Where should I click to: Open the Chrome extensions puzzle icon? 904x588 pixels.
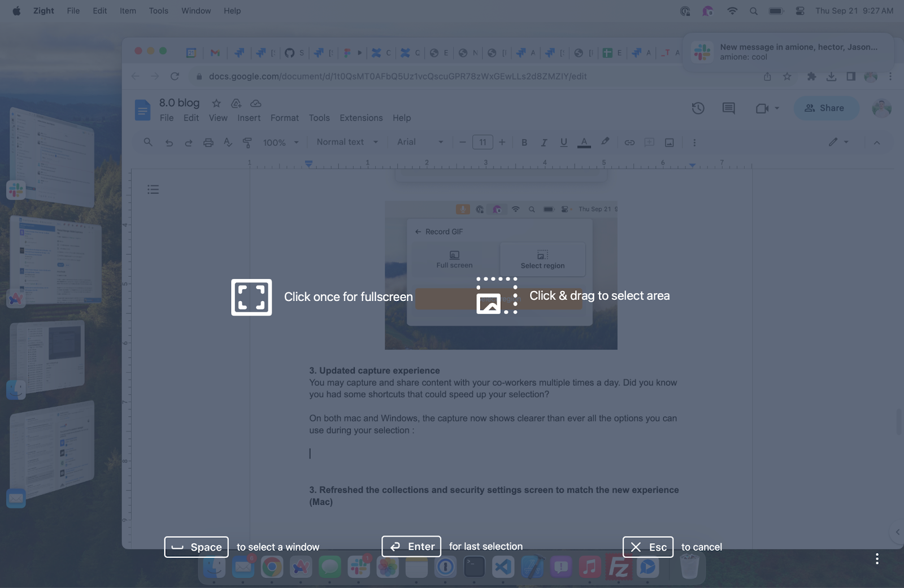[x=811, y=76]
